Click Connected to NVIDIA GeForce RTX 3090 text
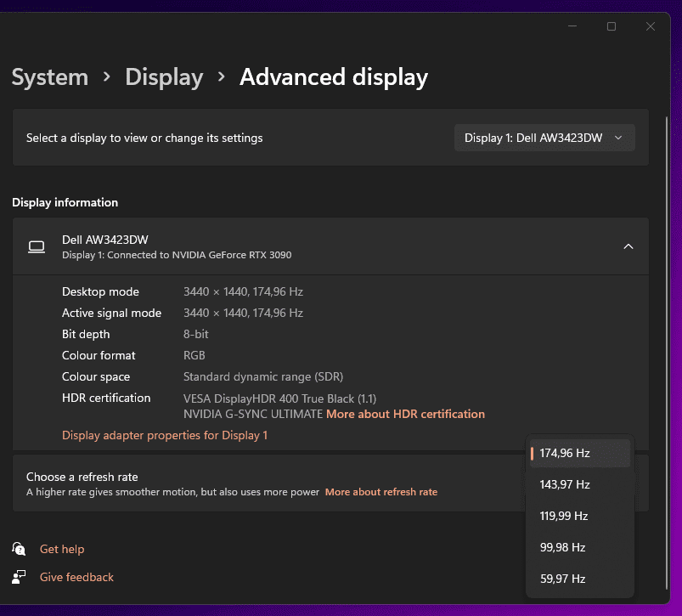This screenshot has width=682, height=616. tap(200, 255)
